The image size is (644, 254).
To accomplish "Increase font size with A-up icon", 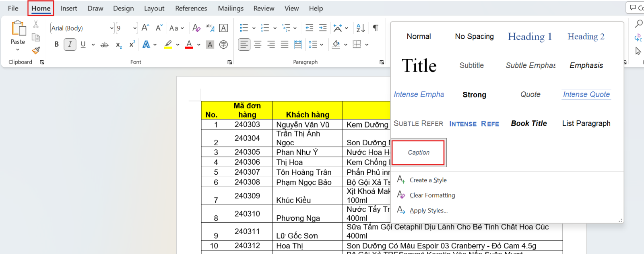I will [145, 28].
